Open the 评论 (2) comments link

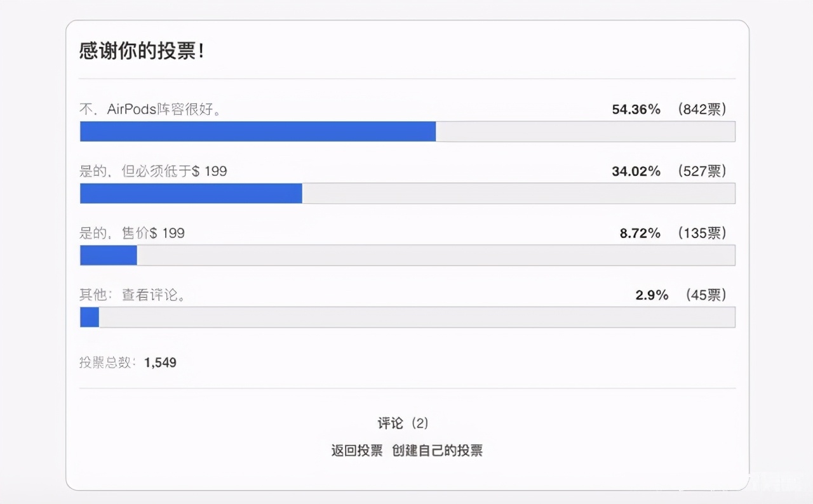pyautogui.click(x=401, y=423)
